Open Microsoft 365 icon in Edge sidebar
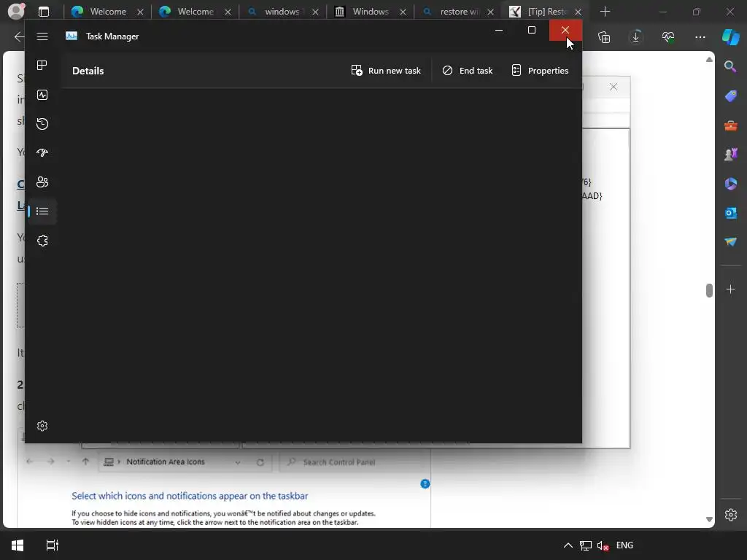The width and height of the screenshot is (747, 560). pyautogui.click(x=730, y=184)
